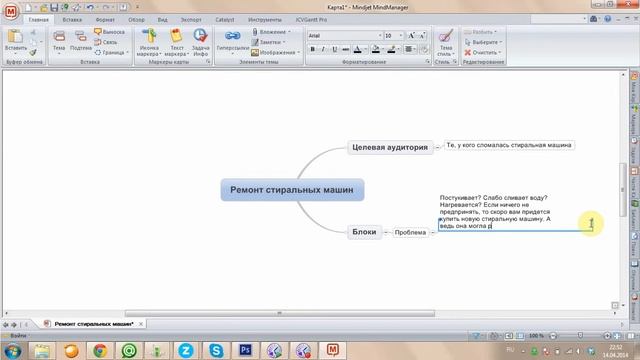This screenshot has height=360, width=640.
Task: Click the Chrome icon in taskbar
Action: pos(100,350)
